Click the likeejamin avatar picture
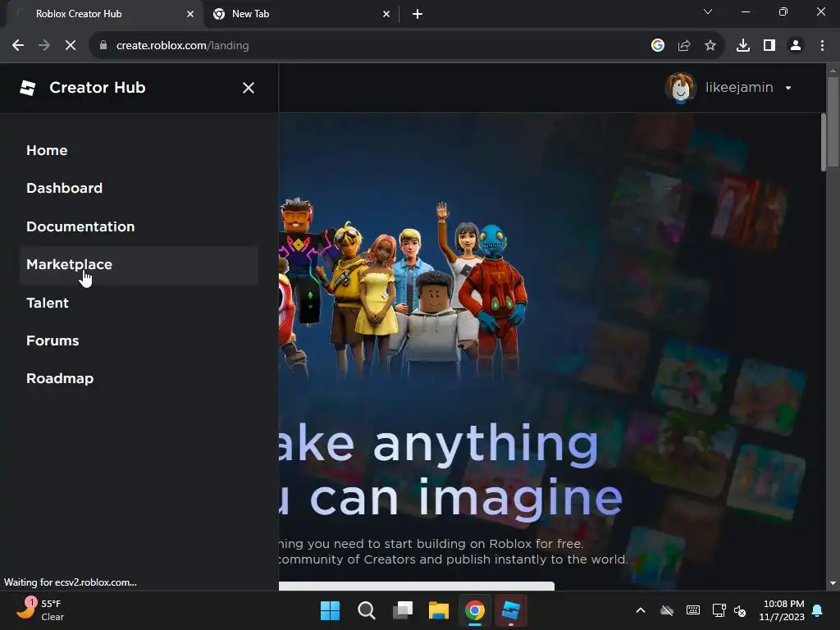 click(x=680, y=88)
